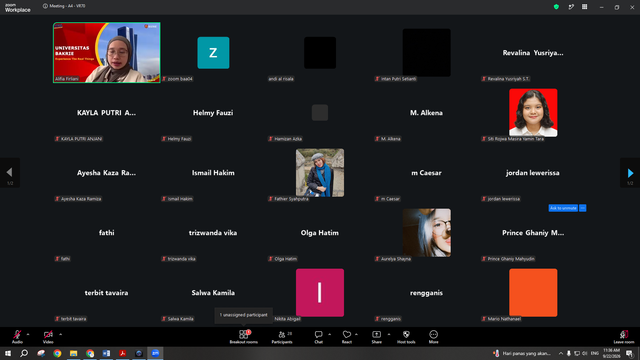640x360 pixels.
Task: Click the trizwanda vika participant name
Action: click(x=213, y=233)
